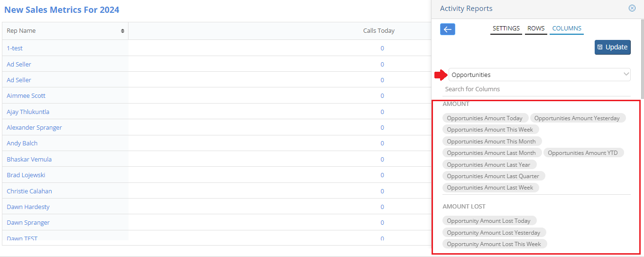The width and height of the screenshot is (644, 257).
Task: Switch to the ROWS tab
Action: [x=536, y=29]
